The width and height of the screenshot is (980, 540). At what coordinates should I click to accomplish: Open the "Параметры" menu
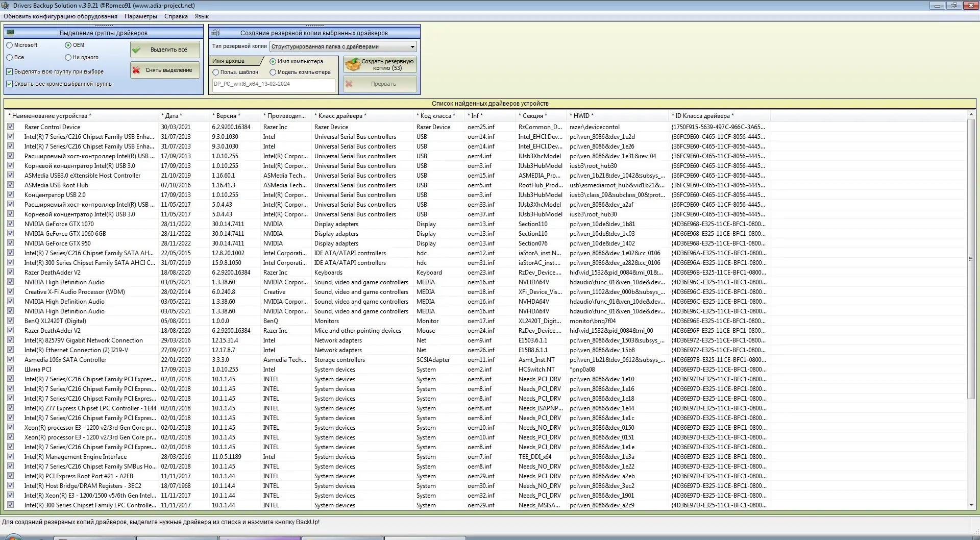(x=141, y=16)
